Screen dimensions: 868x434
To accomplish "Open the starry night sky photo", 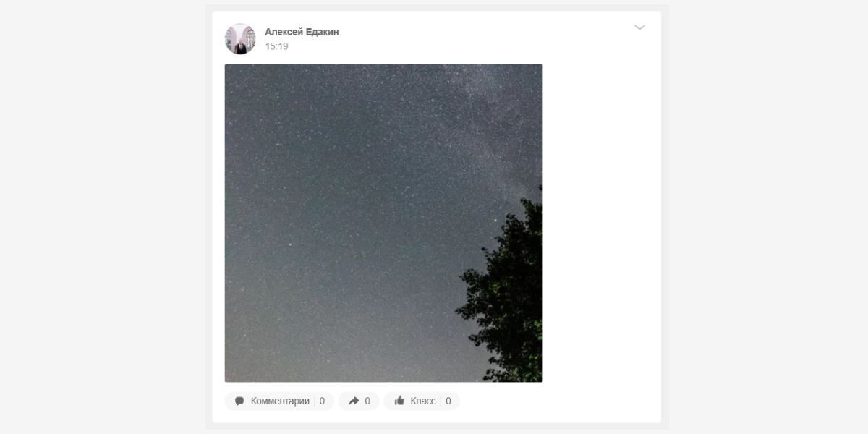I will pyautogui.click(x=383, y=223).
